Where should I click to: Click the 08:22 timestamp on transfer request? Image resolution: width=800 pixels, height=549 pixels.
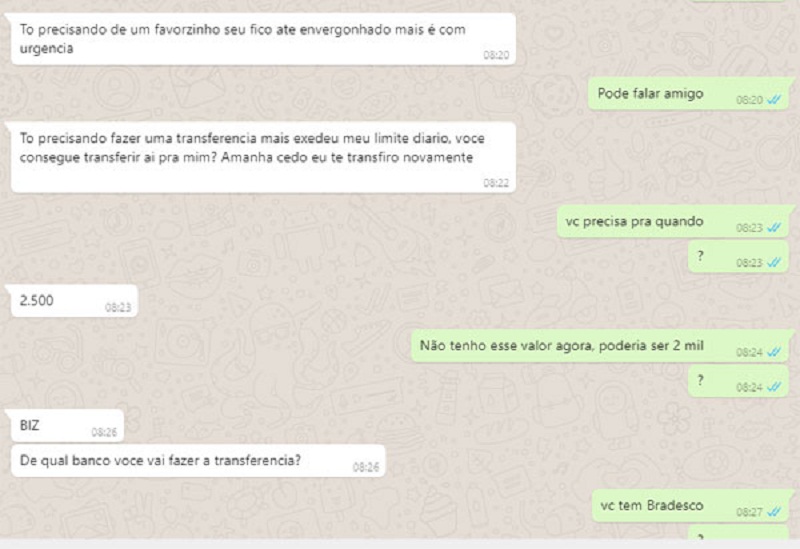pos(496,183)
